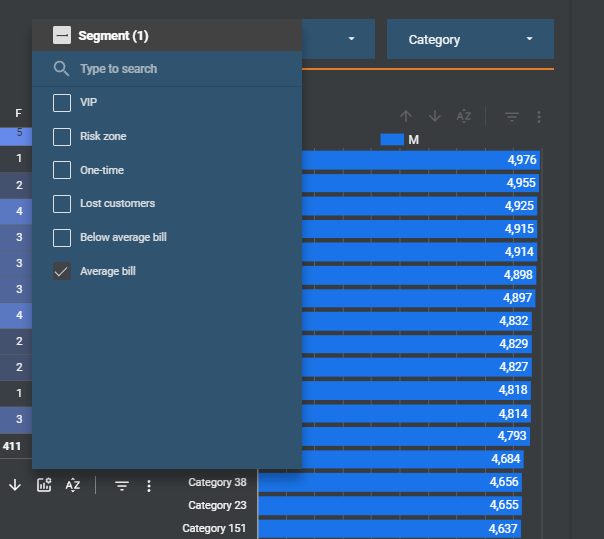Click the blue M legend swatch
Image resolution: width=604 pixels, height=539 pixels.
tap(392, 139)
